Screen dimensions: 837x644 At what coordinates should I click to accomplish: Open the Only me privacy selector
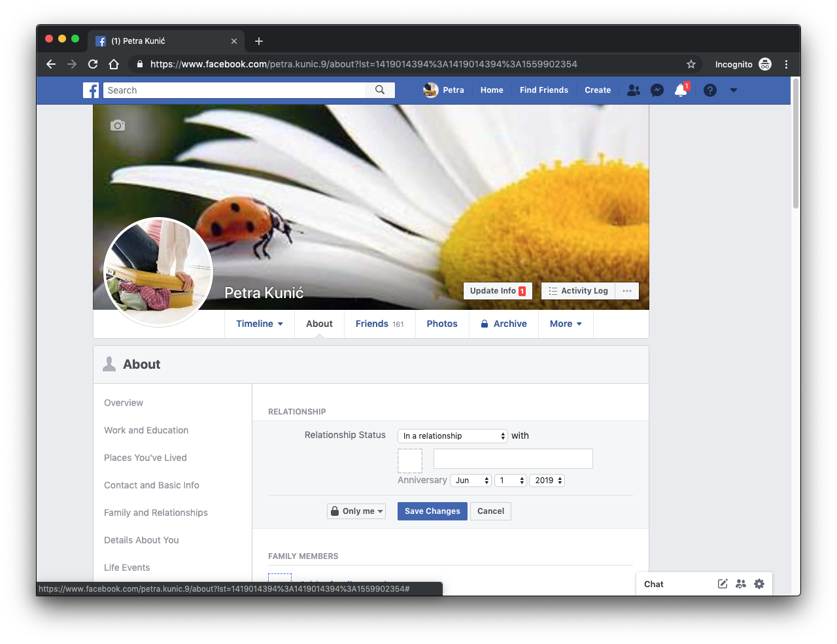tap(356, 511)
